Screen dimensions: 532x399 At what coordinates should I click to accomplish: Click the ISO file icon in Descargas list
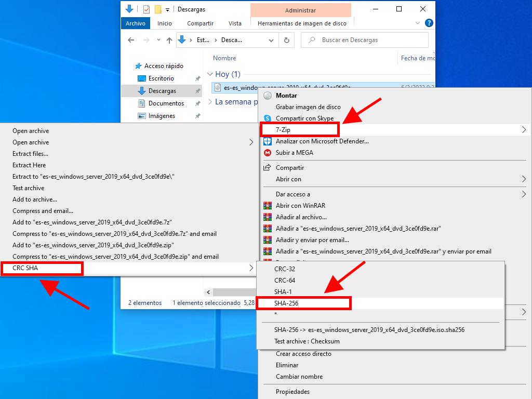click(218, 87)
